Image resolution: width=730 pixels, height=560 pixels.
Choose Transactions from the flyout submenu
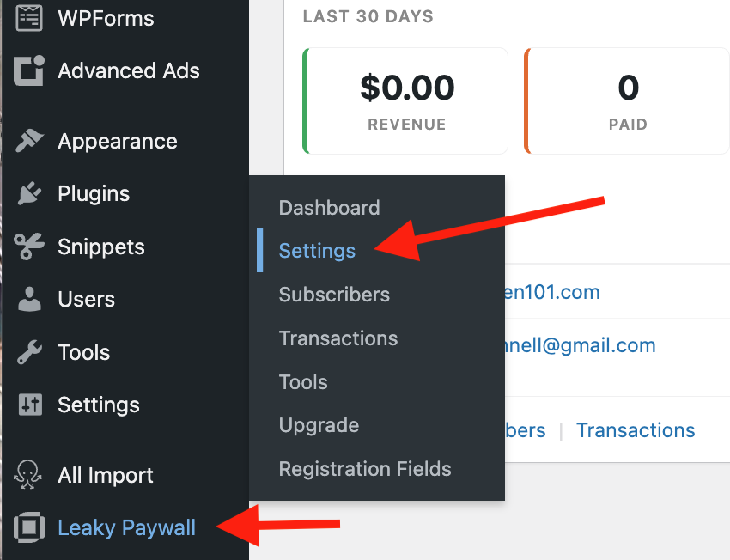338,338
